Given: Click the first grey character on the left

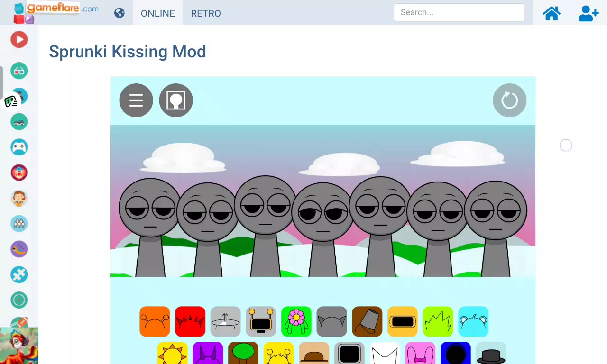Looking at the screenshot, I should tap(150, 227).
